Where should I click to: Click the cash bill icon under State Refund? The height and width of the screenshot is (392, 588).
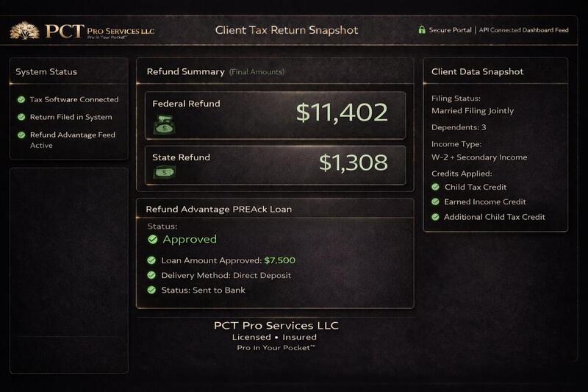pyautogui.click(x=164, y=172)
